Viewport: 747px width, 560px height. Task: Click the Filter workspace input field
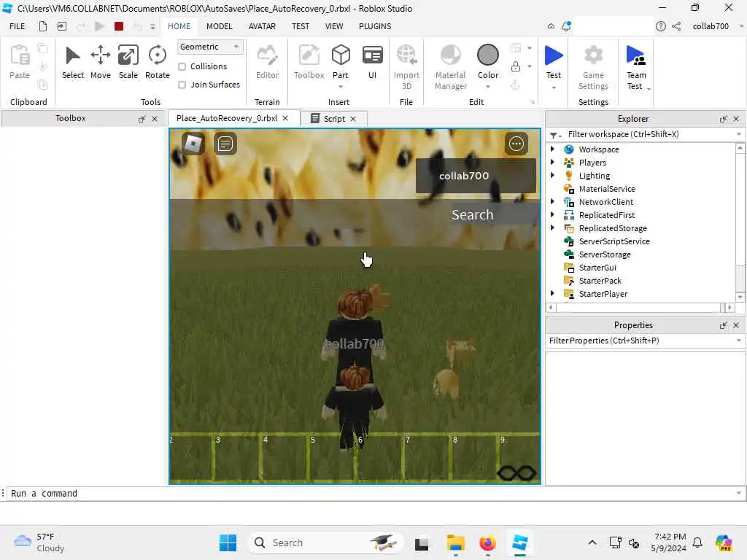646,134
